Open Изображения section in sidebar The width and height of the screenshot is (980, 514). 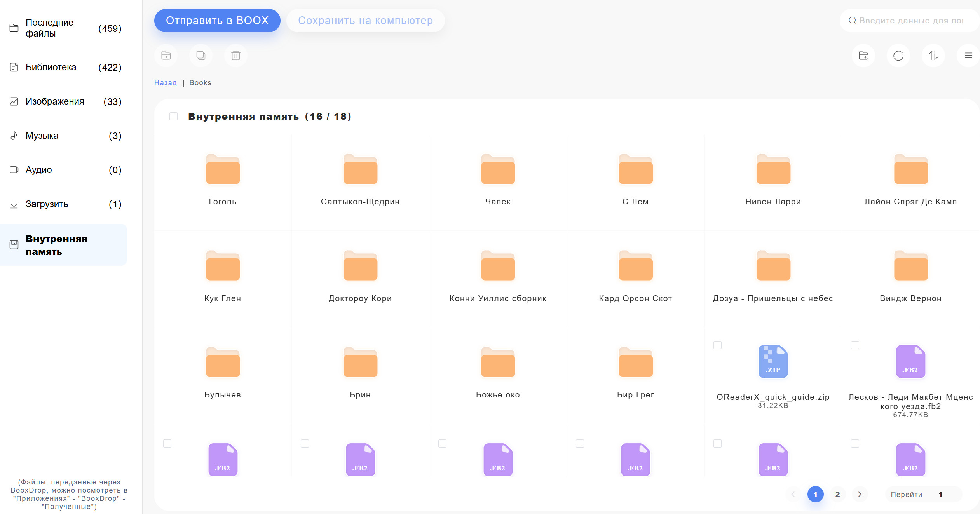point(55,101)
